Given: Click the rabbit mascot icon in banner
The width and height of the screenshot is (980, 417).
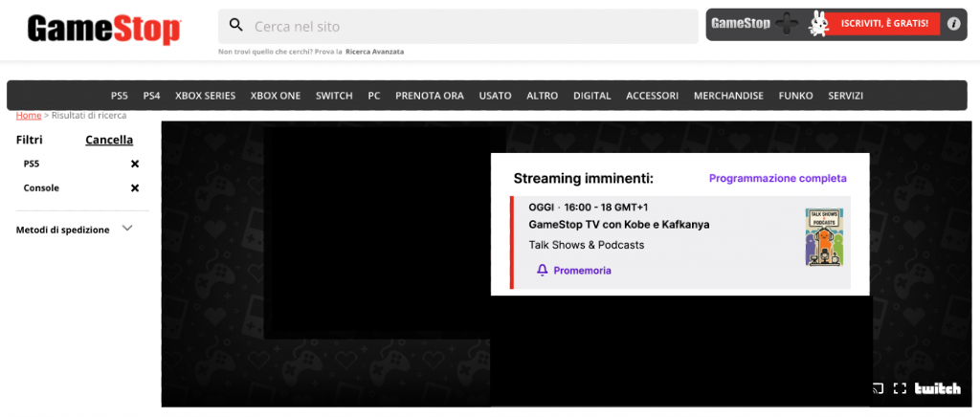Looking at the screenshot, I should click(x=819, y=24).
